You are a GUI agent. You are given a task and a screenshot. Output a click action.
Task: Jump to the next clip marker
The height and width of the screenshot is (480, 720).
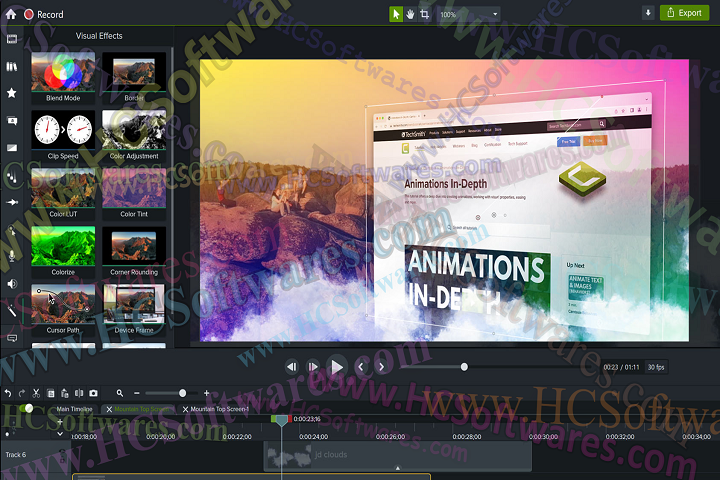click(x=381, y=367)
